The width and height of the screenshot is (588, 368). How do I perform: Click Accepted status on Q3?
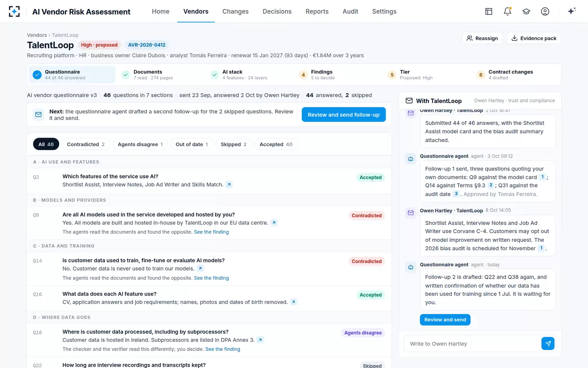click(x=371, y=177)
